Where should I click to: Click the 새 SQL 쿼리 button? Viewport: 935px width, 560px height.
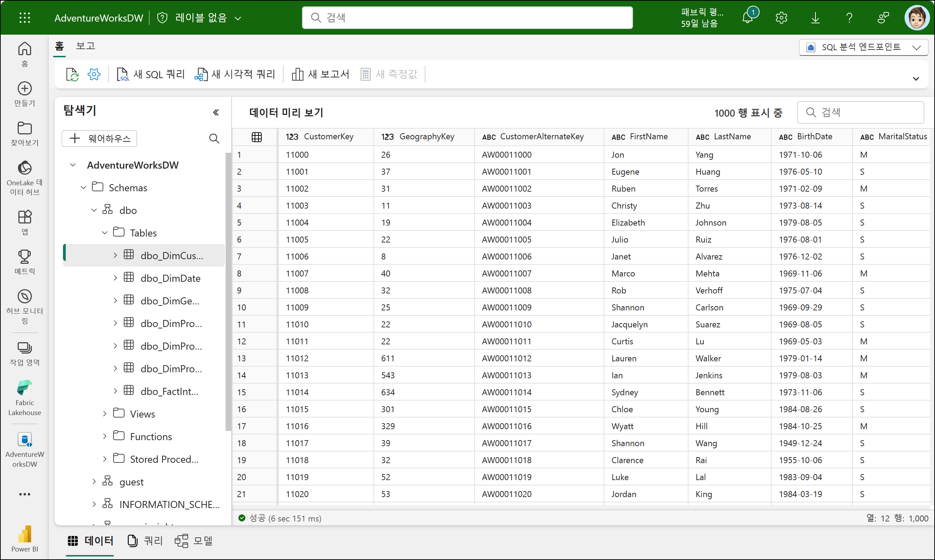[x=151, y=74]
